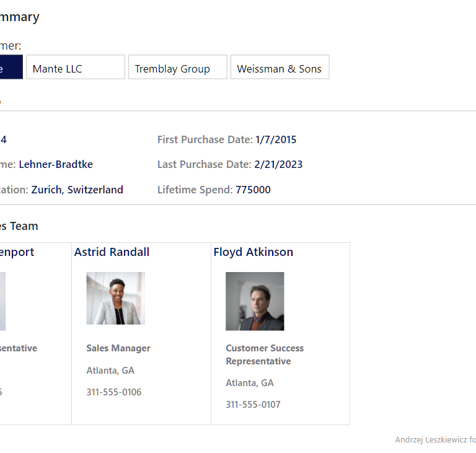Choose Weissman & Sons customer
The width and height of the screenshot is (476, 453).
(x=280, y=68)
